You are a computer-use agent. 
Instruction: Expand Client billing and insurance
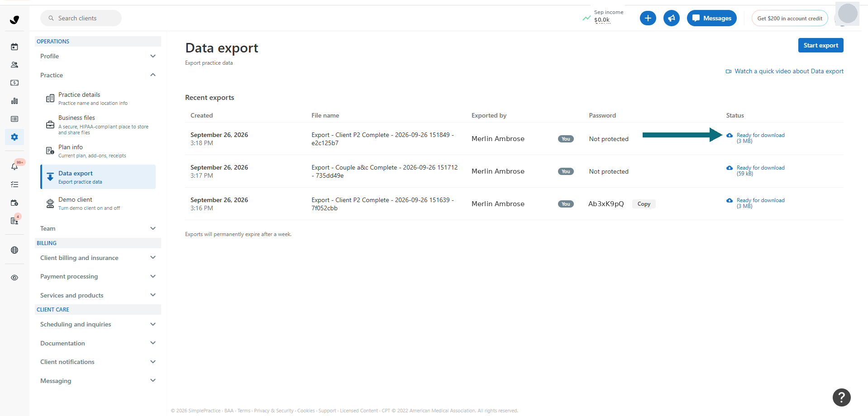tap(98, 258)
